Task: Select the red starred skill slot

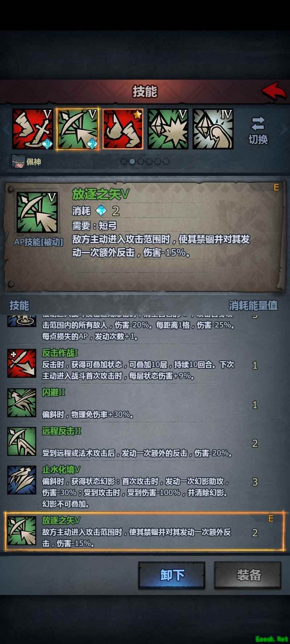Action: pyautogui.click(x=123, y=129)
